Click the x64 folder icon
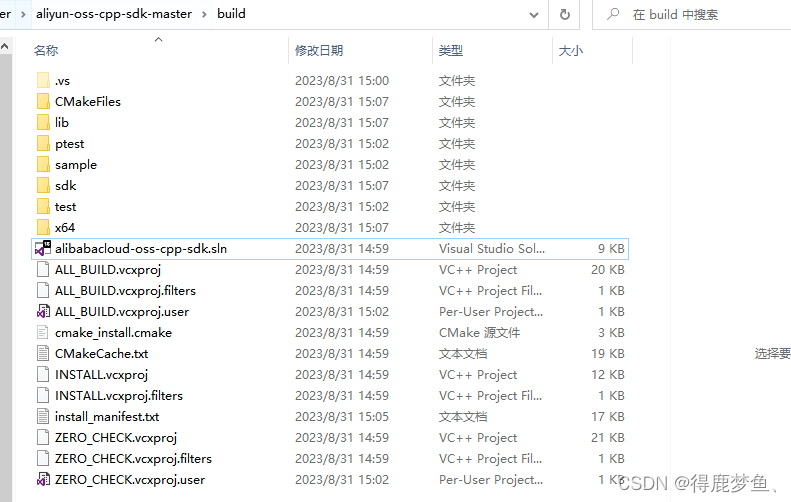Viewport: 791px width, 502px height. 43,228
